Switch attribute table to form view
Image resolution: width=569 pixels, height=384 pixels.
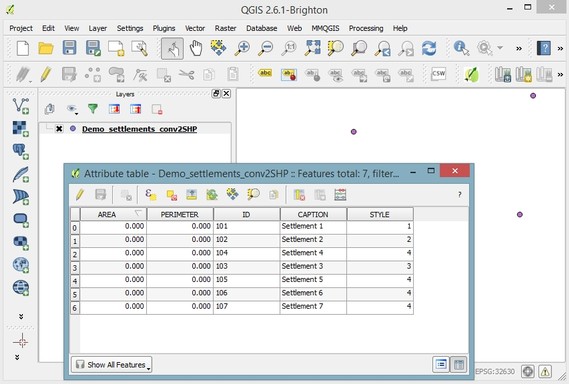pos(441,364)
